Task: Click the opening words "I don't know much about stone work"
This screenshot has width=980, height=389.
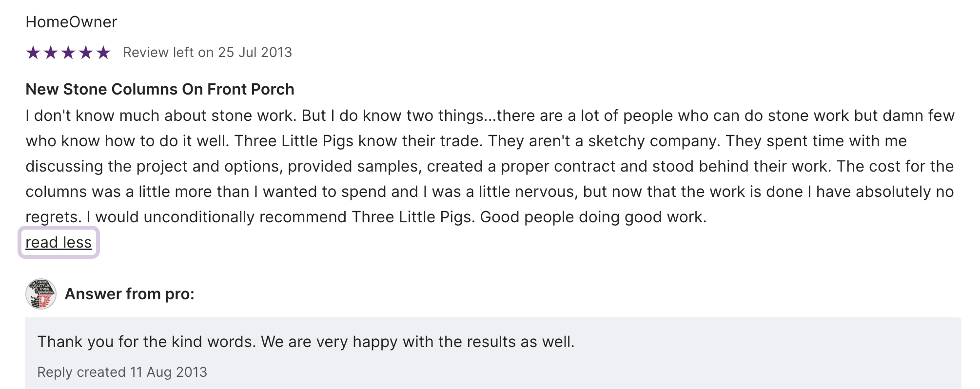Action: click(161, 116)
